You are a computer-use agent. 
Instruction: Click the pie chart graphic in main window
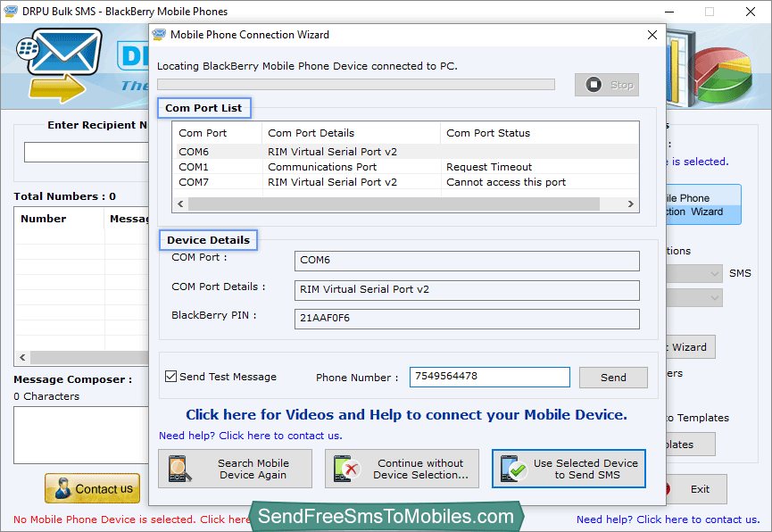tap(725, 74)
